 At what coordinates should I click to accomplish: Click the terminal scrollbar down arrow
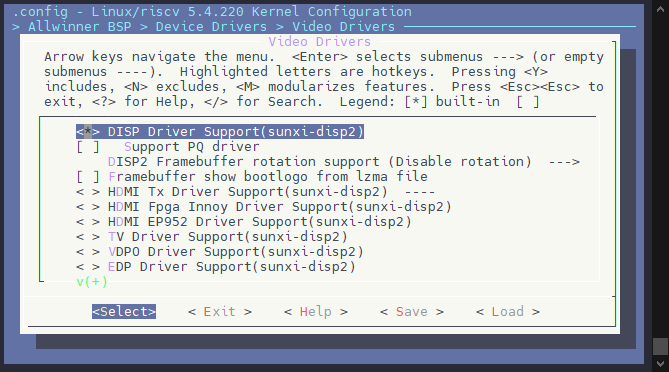coord(660,364)
